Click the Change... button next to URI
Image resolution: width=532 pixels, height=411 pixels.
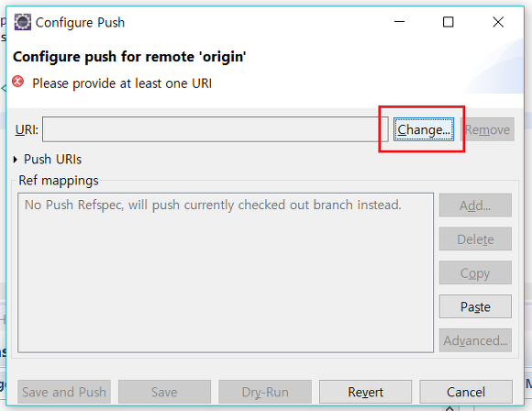coord(424,129)
